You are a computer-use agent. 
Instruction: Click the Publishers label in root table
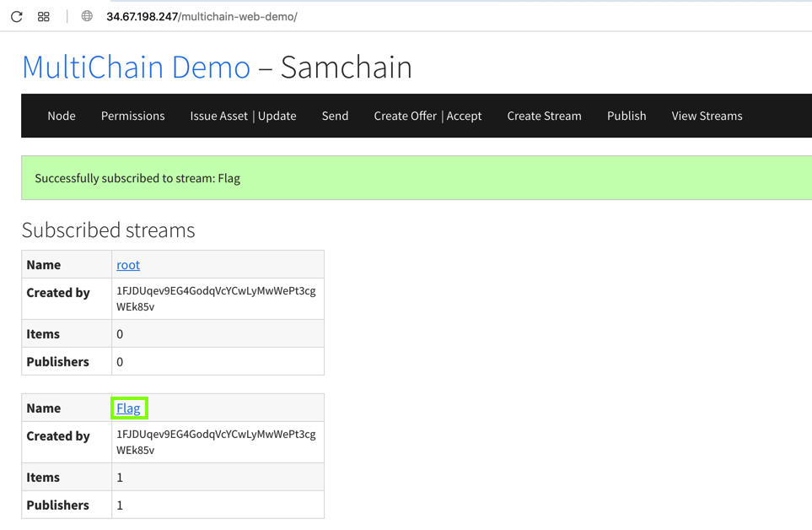click(x=57, y=361)
